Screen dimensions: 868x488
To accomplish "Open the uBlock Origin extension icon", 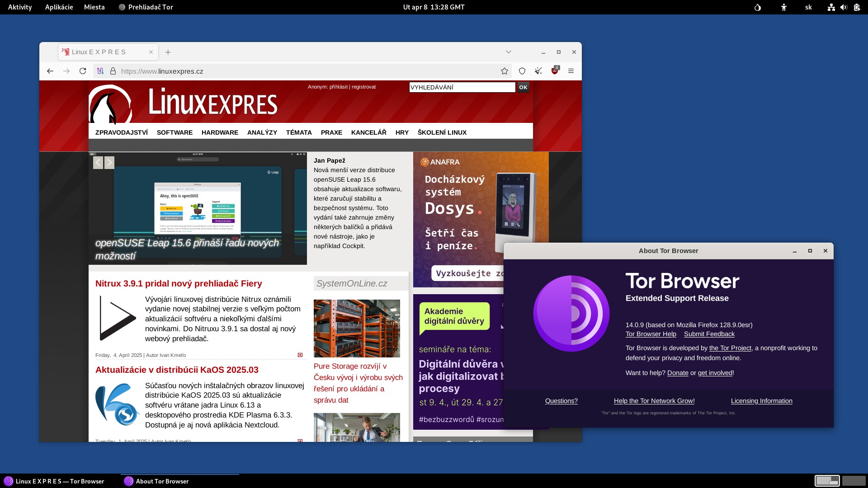I will pyautogui.click(x=555, y=71).
